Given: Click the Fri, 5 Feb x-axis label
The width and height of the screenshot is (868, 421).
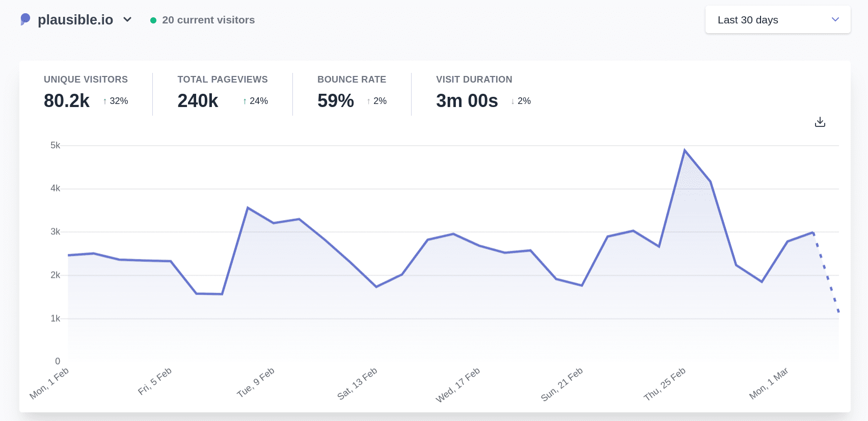Looking at the screenshot, I should click(155, 381).
